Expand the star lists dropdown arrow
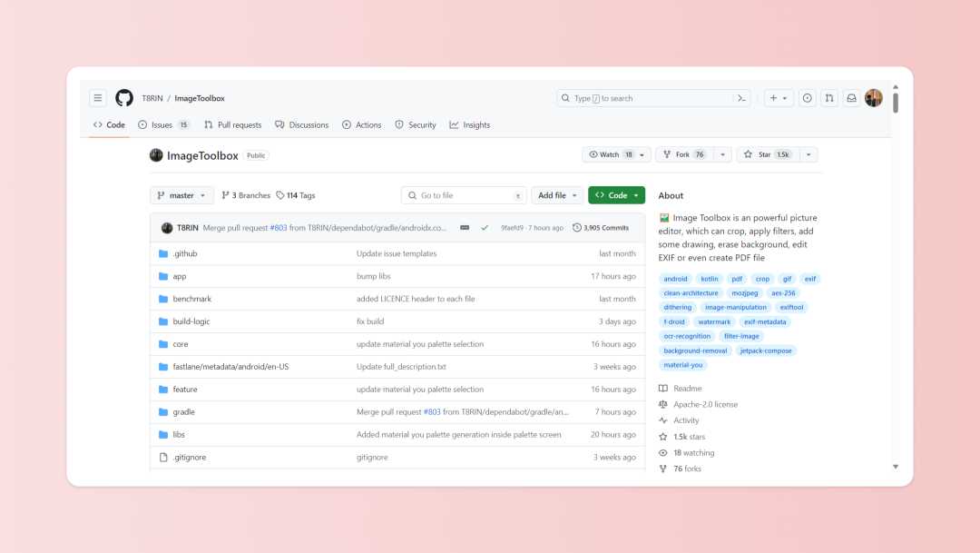This screenshot has height=553, width=980. (x=808, y=154)
